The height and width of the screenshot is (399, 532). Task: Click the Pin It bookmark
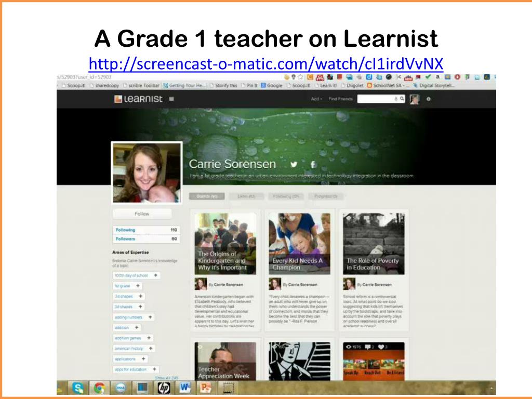249,86
